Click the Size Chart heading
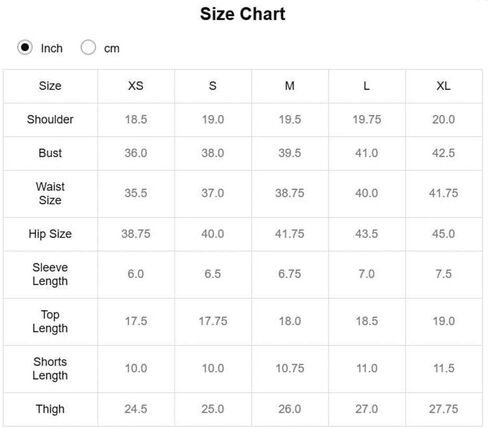Screen dimensions: 488x428 coord(243,14)
